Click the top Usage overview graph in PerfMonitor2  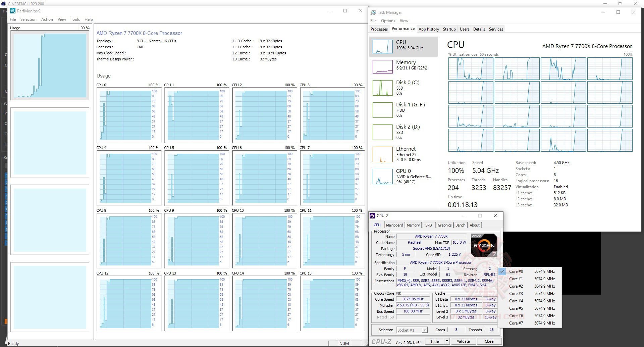[x=50, y=65]
